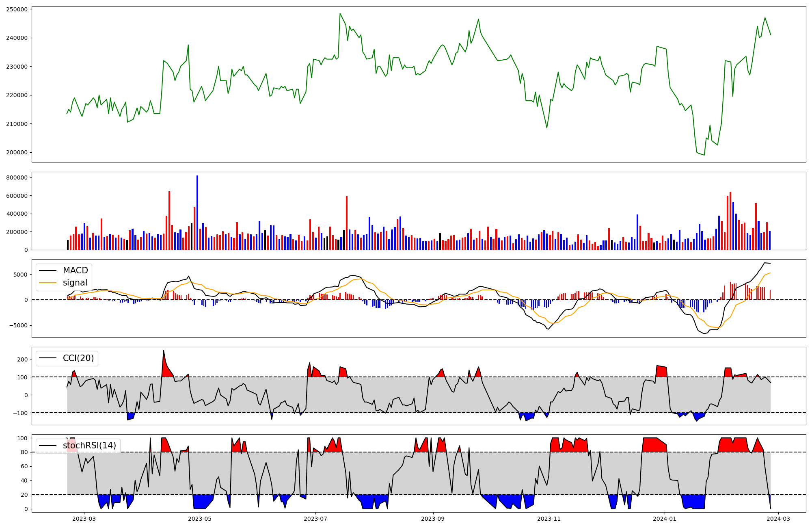Click the 250000 price axis tick label

tap(17, 9)
